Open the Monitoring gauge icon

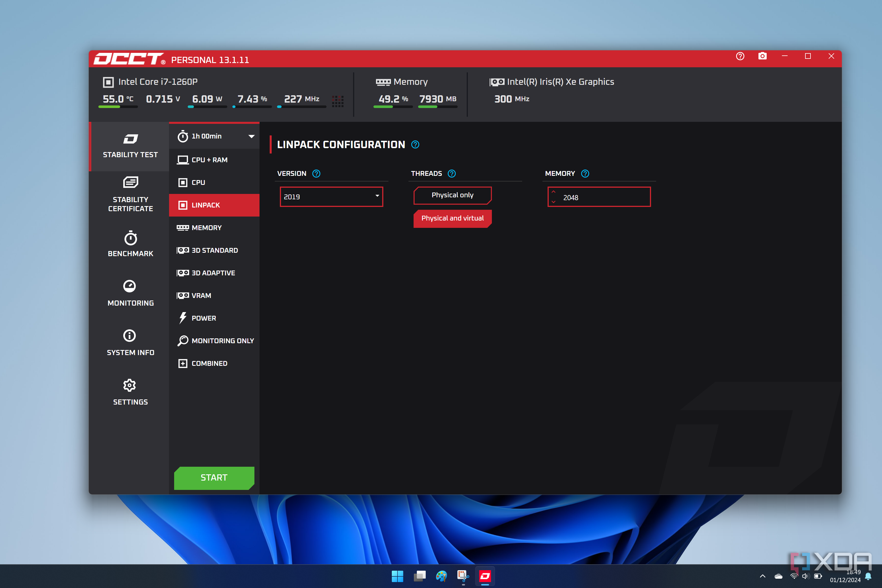[x=129, y=286]
